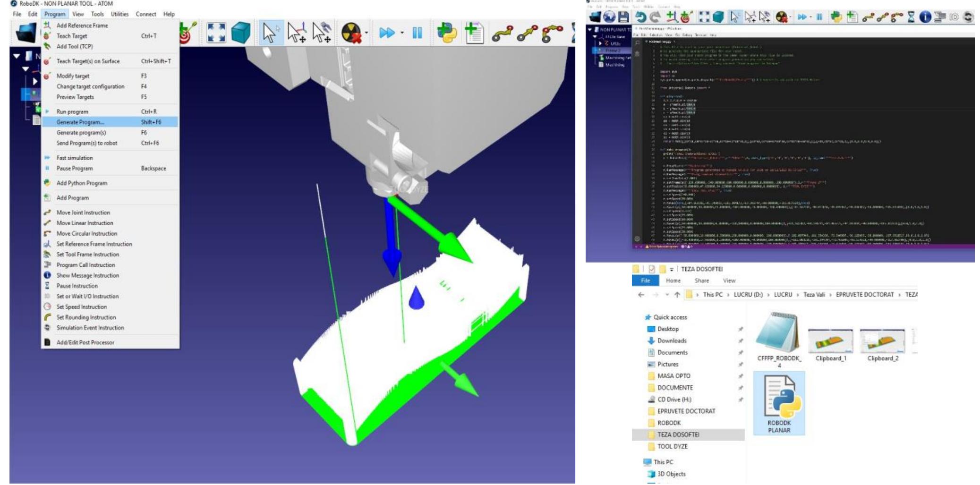Click the Undo icon in smaller RoboDK window
980x485 pixels.
tap(640, 17)
